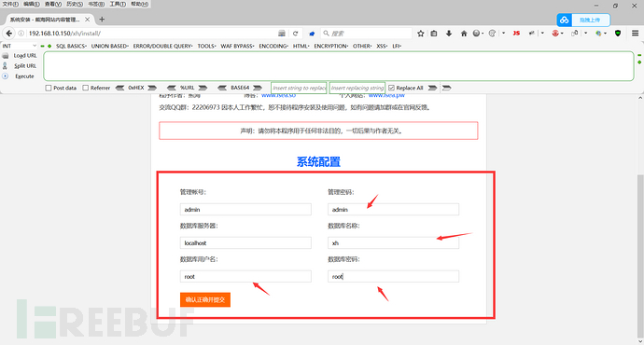
Task: Uncheck the Replace All checkbox
Action: (391, 88)
